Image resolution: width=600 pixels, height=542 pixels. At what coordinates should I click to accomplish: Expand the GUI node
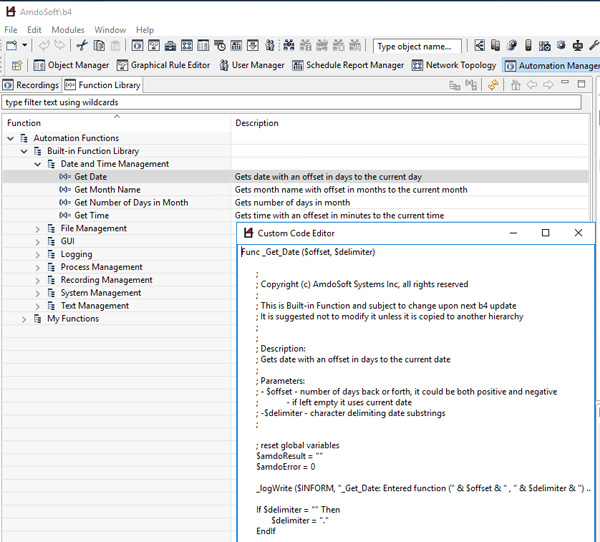coord(38,242)
